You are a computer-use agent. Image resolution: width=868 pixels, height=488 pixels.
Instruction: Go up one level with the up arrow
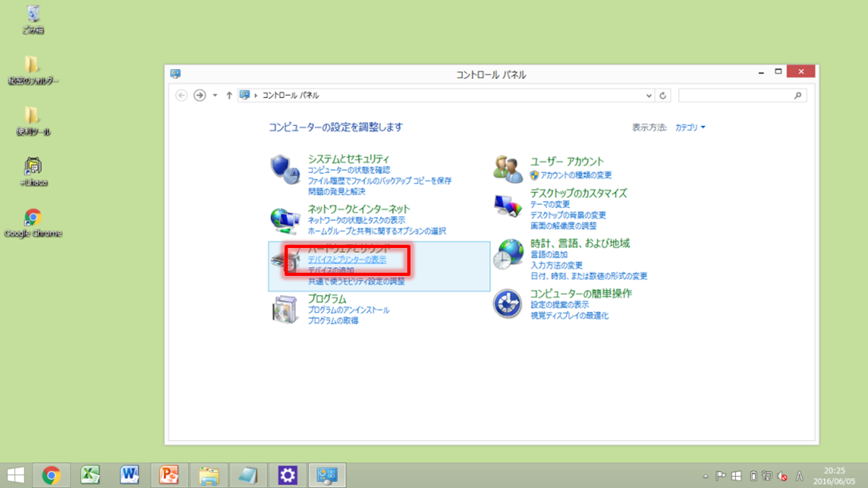(230, 96)
